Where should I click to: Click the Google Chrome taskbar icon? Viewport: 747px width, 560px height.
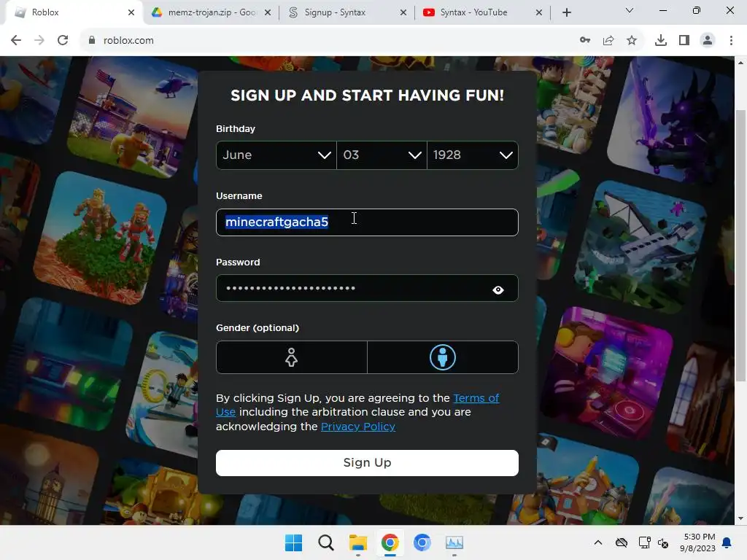pos(390,542)
